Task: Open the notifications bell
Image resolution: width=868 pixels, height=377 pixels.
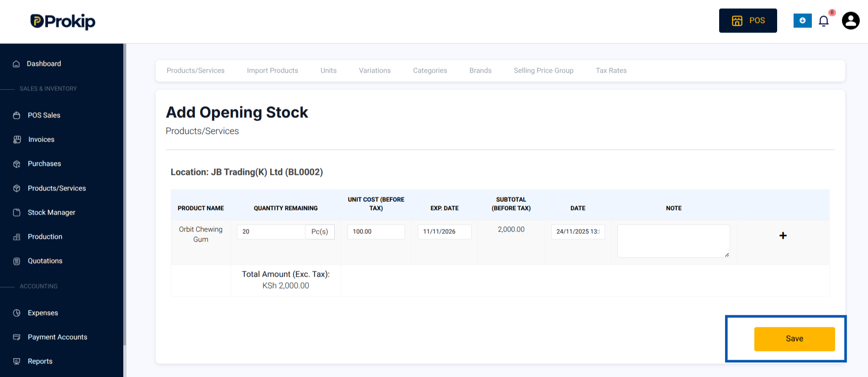Action: [x=824, y=21]
